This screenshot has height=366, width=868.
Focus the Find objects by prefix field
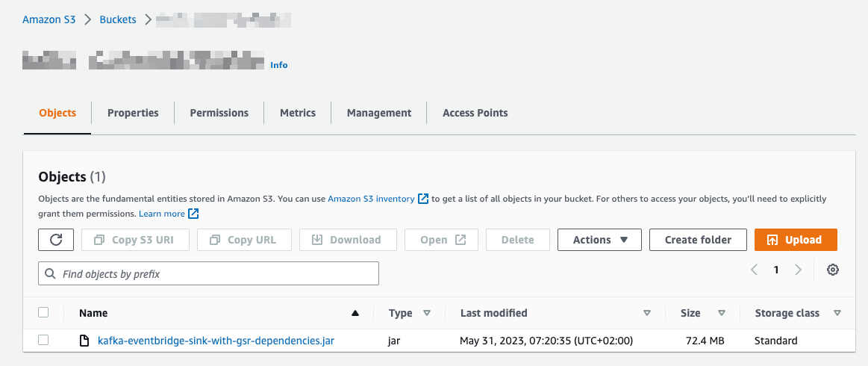208,273
